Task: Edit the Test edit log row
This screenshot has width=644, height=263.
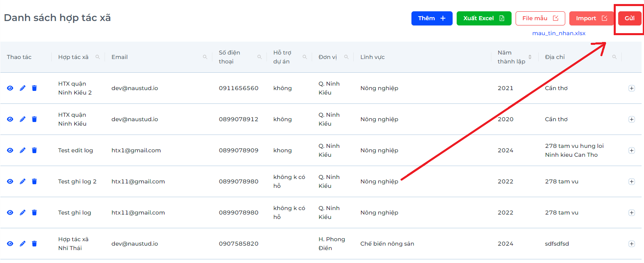Action: click(23, 150)
